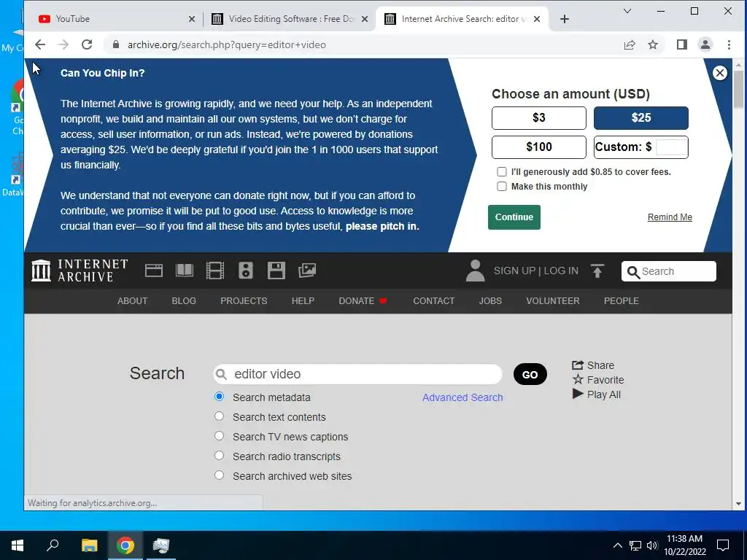Check Make this monthly checkbox

pos(502,186)
